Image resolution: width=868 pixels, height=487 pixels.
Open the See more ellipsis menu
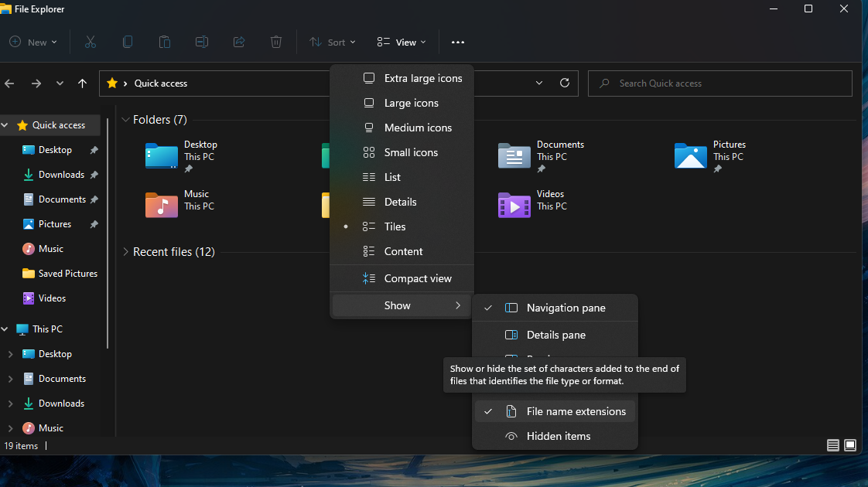coord(458,42)
